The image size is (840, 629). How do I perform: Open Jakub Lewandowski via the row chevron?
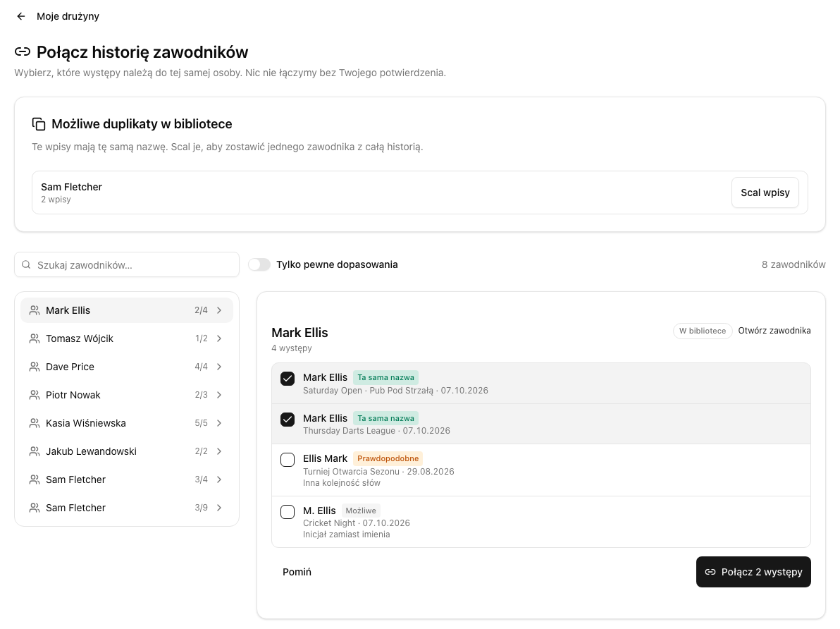(219, 451)
